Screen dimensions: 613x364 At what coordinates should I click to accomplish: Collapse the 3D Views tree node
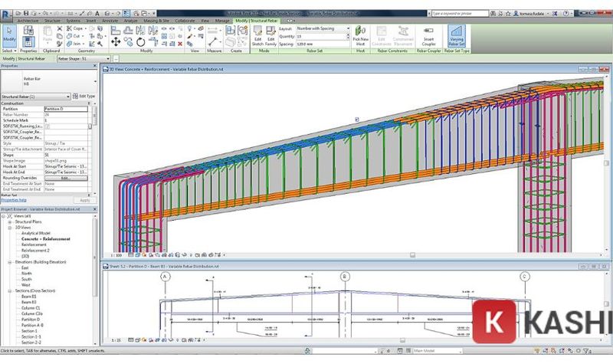click(x=10, y=227)
